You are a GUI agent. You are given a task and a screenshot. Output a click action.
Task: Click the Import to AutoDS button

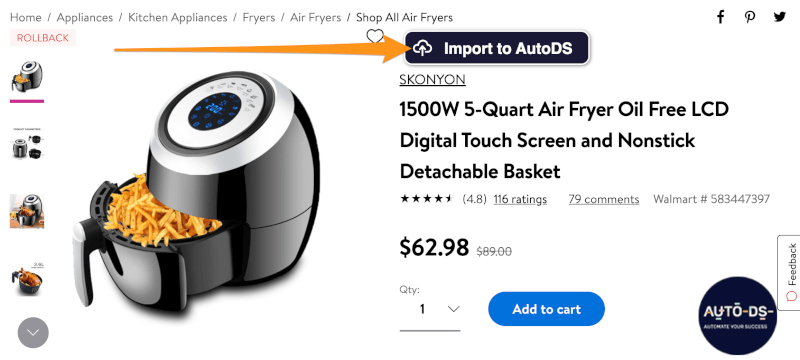point(496,48)
